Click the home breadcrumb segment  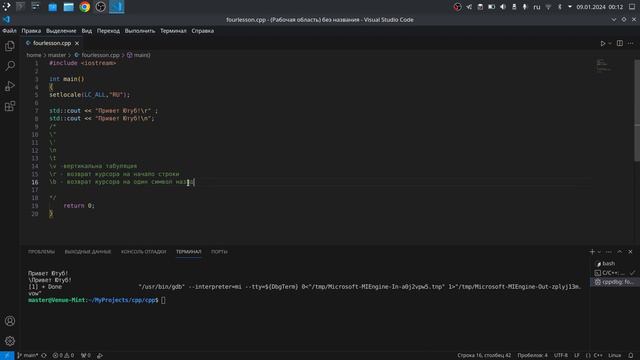(34, 55)
